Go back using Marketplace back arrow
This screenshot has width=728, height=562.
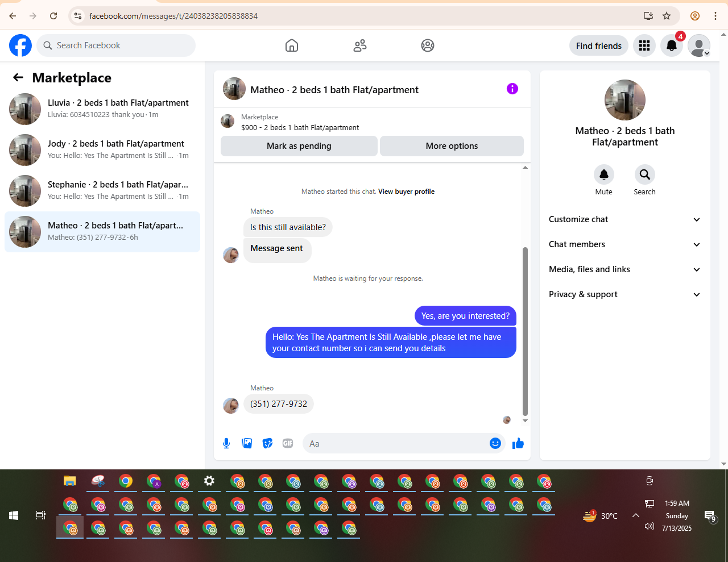click(18, 78)
